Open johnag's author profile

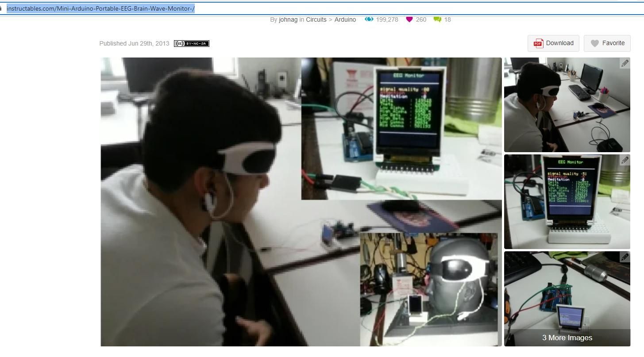288,19
